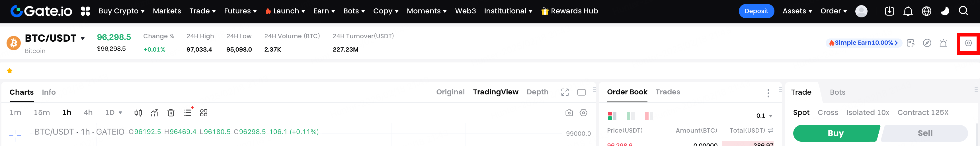Screen dimensions: 980x146
Task: Open the globe language selector
Action: (926, 11)
